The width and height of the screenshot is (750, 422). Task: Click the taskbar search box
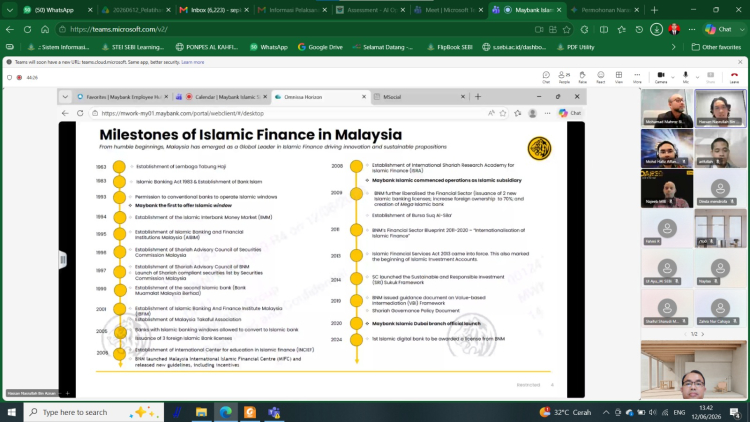point(94,412)
